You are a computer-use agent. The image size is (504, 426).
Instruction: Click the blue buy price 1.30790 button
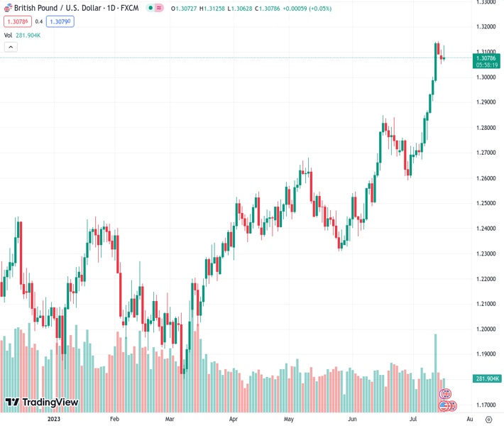[60, 21]
